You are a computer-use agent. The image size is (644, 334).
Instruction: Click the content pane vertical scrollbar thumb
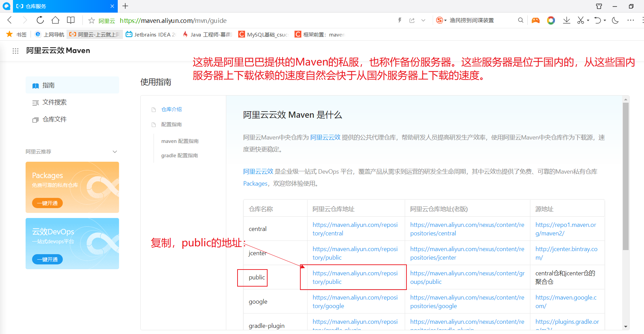point(626,176)
